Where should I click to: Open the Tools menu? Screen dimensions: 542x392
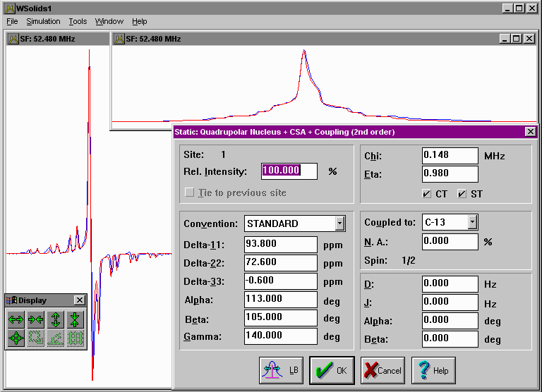click(78, 22)
